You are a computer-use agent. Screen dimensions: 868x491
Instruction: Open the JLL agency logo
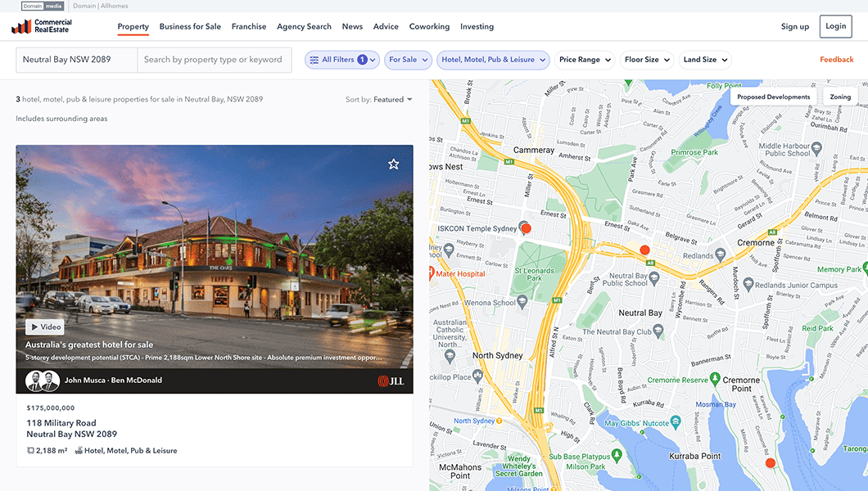tap(391, 381)
